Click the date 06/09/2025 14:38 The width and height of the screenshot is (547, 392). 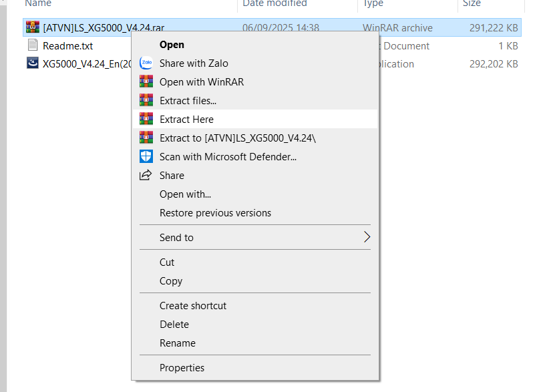coord(281,28)
